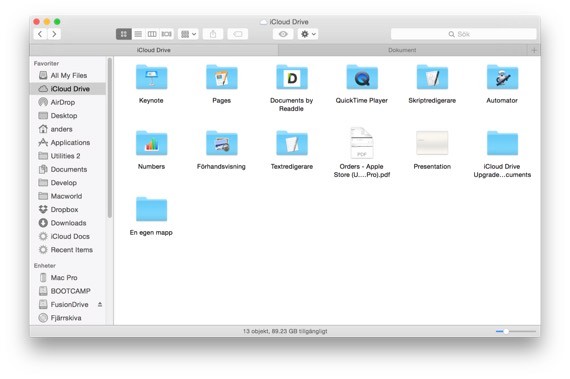Open Applications in sidebar

pyautogui.click(x=68, y=143)
